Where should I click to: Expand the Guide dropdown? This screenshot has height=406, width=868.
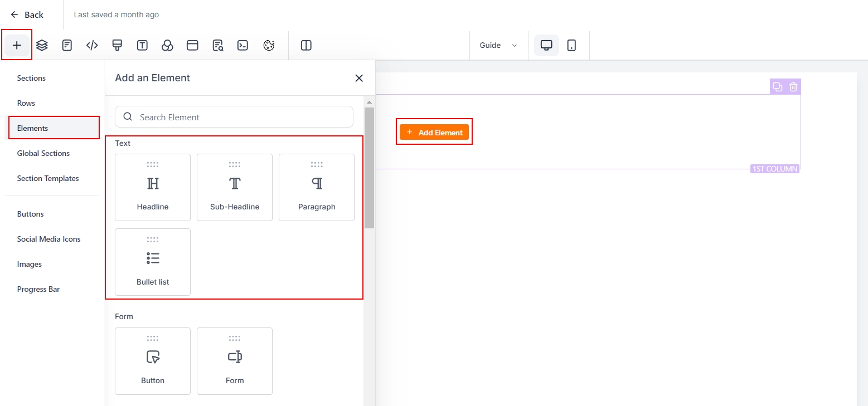[x=498, y=45]
